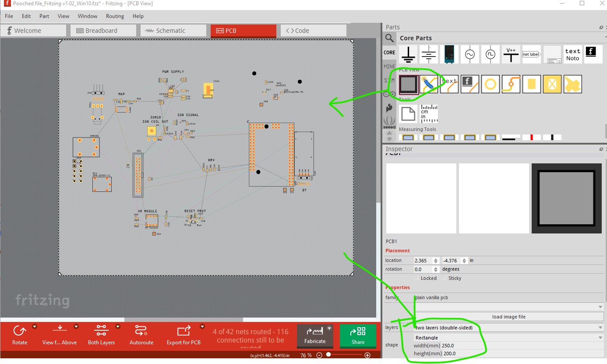The height and width of the screenshot is (364, 607).
Task: Click the green Share button
Action: click(x=358, y=336)
